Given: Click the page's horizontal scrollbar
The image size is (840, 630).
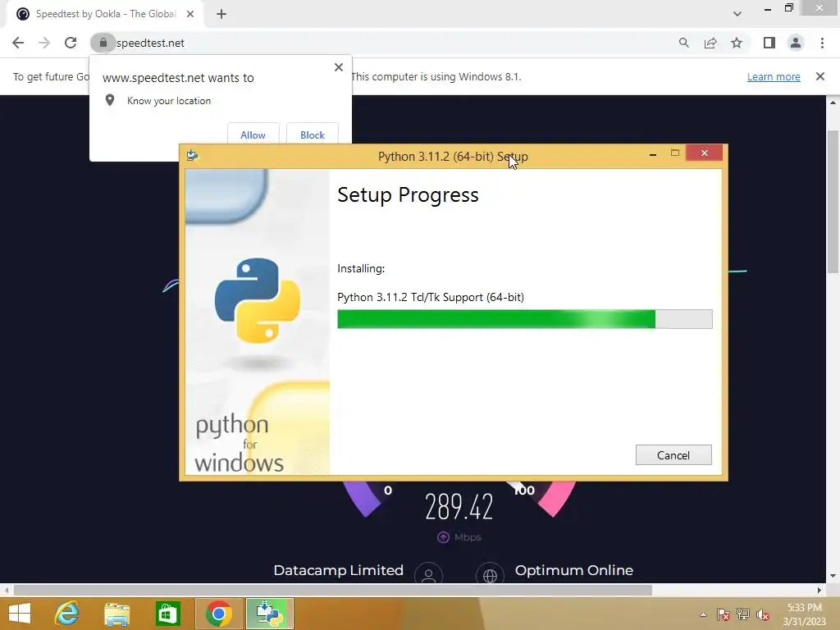Looking at the screenshot, I should tap(333, 591).
